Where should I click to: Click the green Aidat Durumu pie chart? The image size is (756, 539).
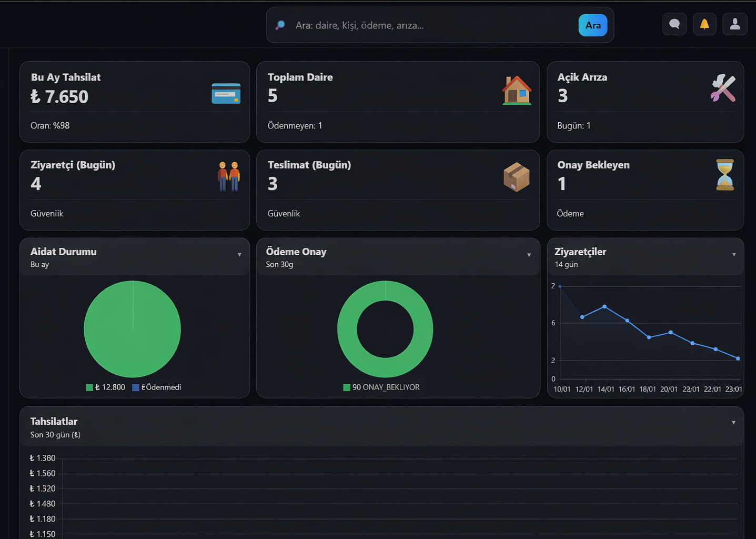(133, 329)
